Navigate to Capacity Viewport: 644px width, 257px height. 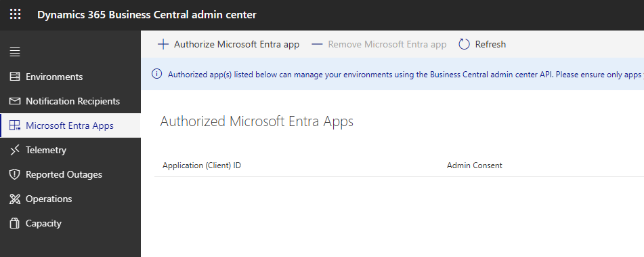tap(70, 223)
